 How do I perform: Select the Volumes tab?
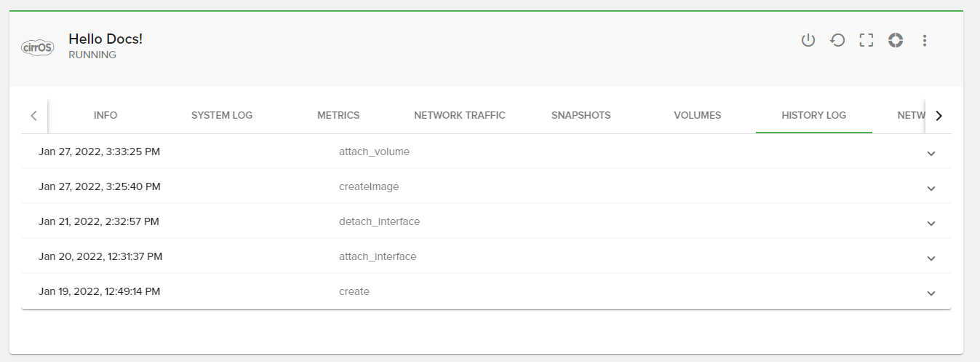pyautogui.click(x=697, y=115)
